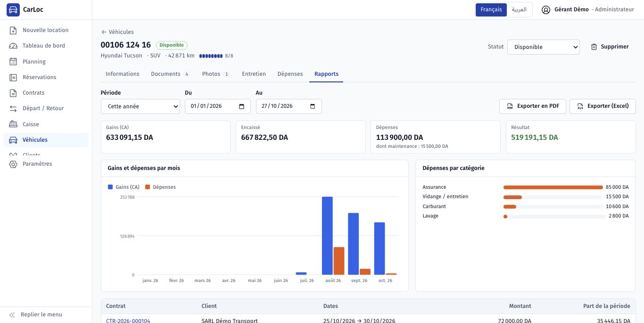Click the Véhicules car icon in sidebar
644x323 pixels.
(13, 140)
